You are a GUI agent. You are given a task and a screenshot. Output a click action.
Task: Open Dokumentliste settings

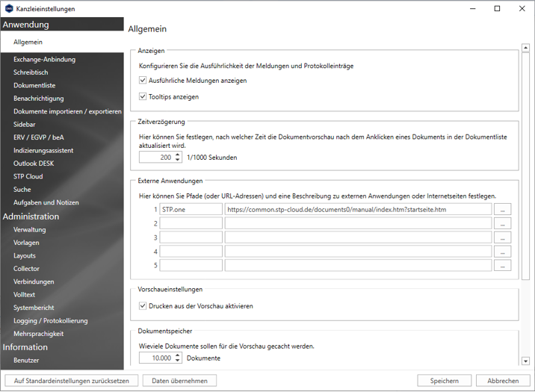pyautogui.click(x=34, y=85)
